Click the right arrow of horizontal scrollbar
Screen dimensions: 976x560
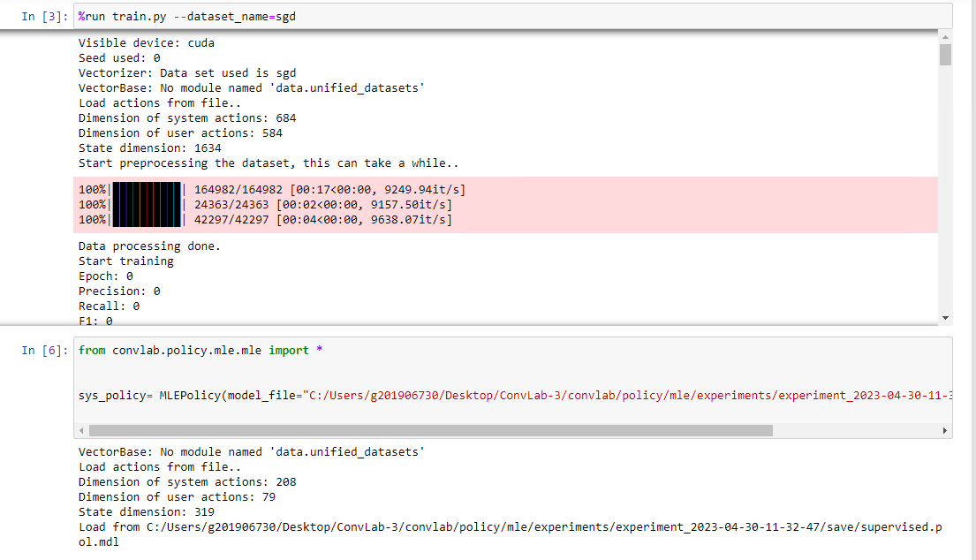[x=943, y=430]
